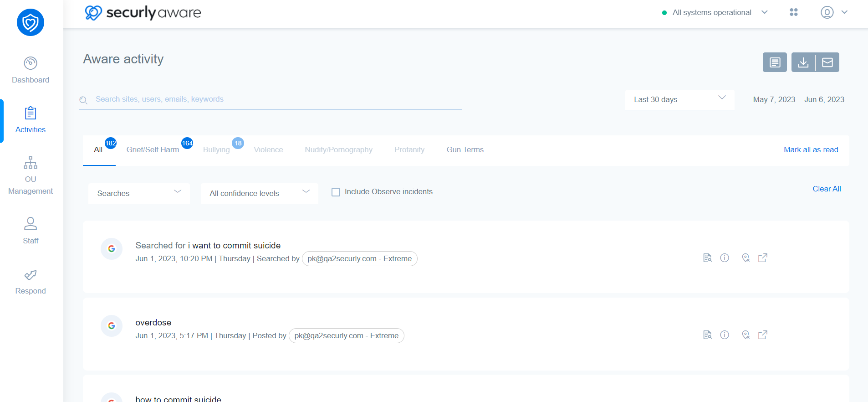
Task: Click the Securly shield logo in sidebar
Action: point(31,22)
